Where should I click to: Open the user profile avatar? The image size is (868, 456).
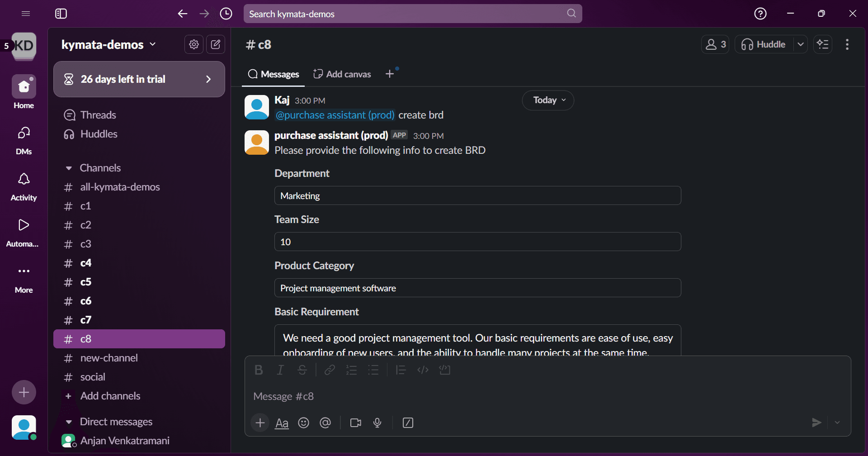coord(24,427)
